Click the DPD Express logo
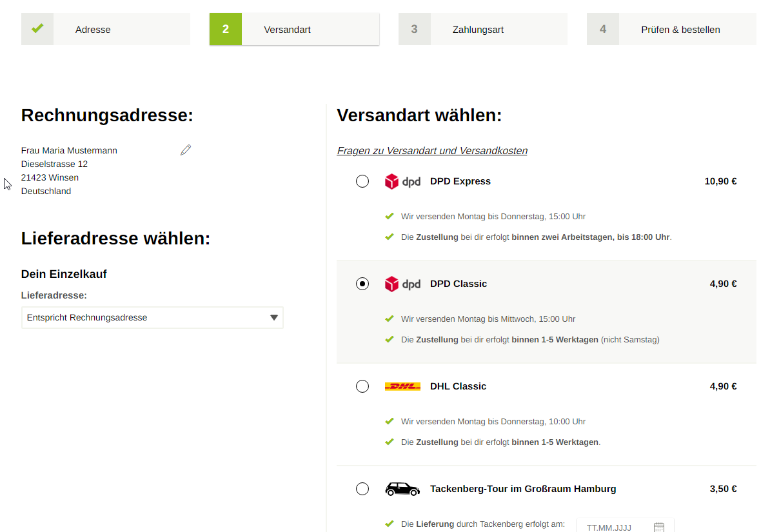Screen dimensions: 770x532 (x=402, y=181)
